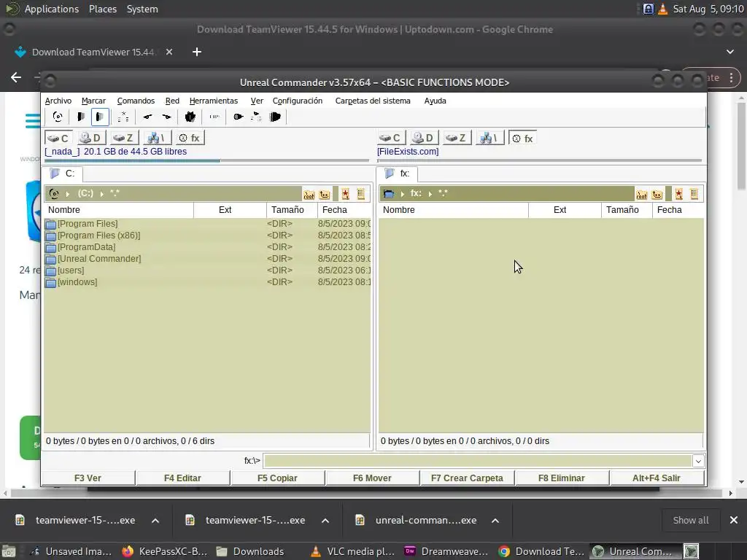Open favorites star icon in right panel
Image resolution: width=747 pixels, height=560 pixels.
(x=679, y=194)
